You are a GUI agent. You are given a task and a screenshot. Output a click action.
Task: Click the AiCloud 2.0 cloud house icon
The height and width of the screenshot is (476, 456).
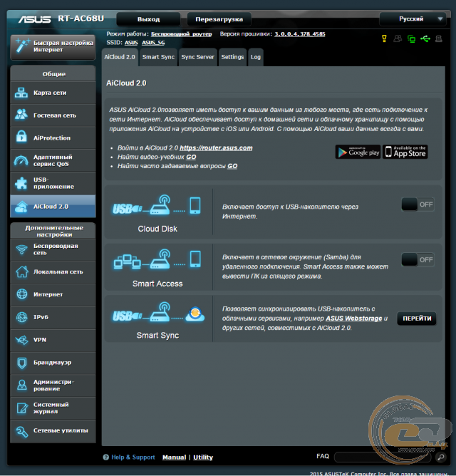point(21,207)
